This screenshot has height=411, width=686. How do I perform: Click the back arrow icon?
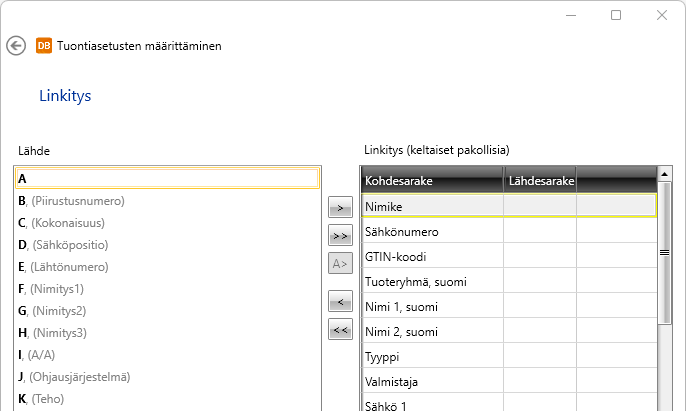point(16,46)
